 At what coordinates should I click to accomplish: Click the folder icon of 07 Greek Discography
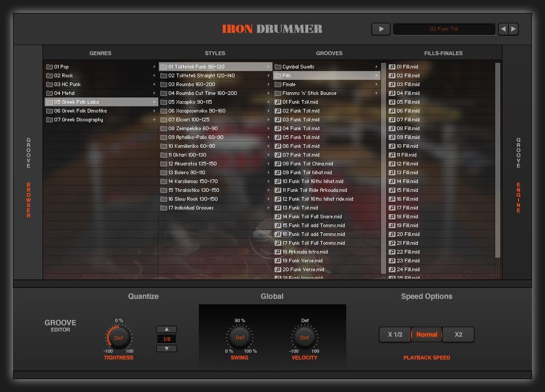[x=50, y=120]
